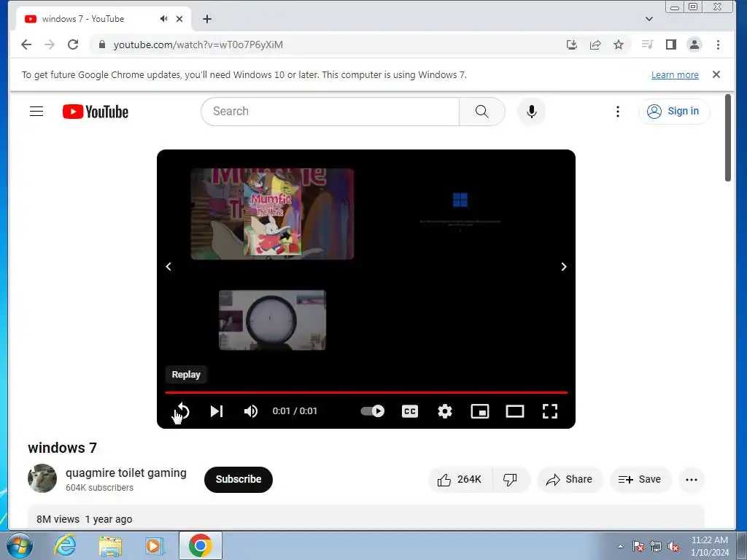Mute the tab via audio speaker icon
This screenshot has height=560, width=747.
164,19
